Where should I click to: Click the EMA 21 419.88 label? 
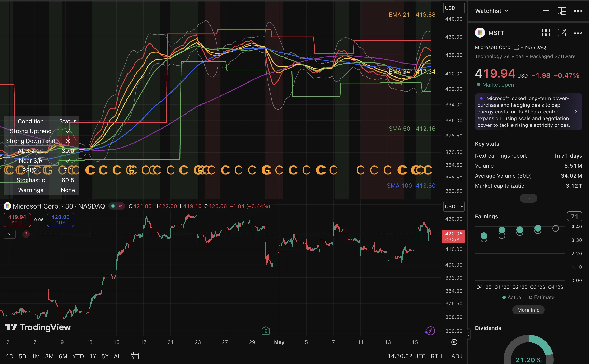(412, 14)
